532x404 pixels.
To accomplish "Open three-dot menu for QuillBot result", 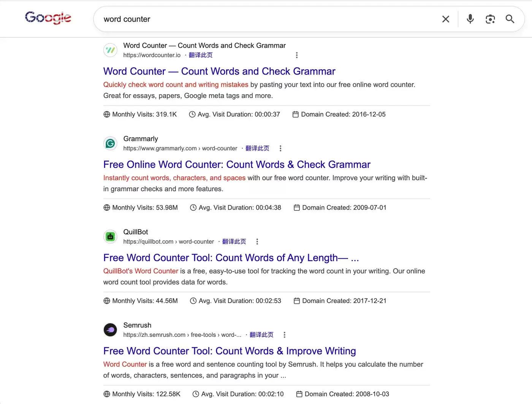I will (x=257, y=241).
